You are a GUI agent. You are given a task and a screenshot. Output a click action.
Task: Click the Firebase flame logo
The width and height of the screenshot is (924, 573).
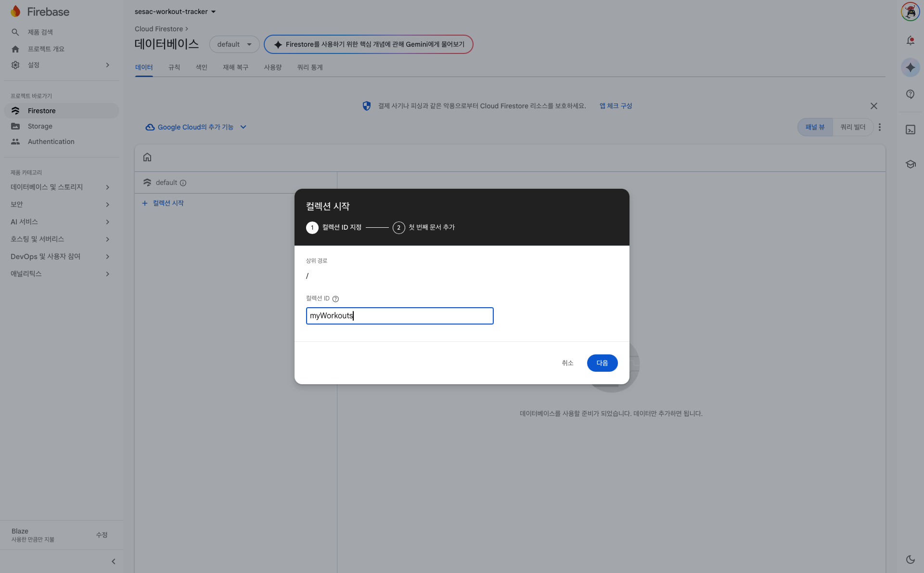click(16, 12)
